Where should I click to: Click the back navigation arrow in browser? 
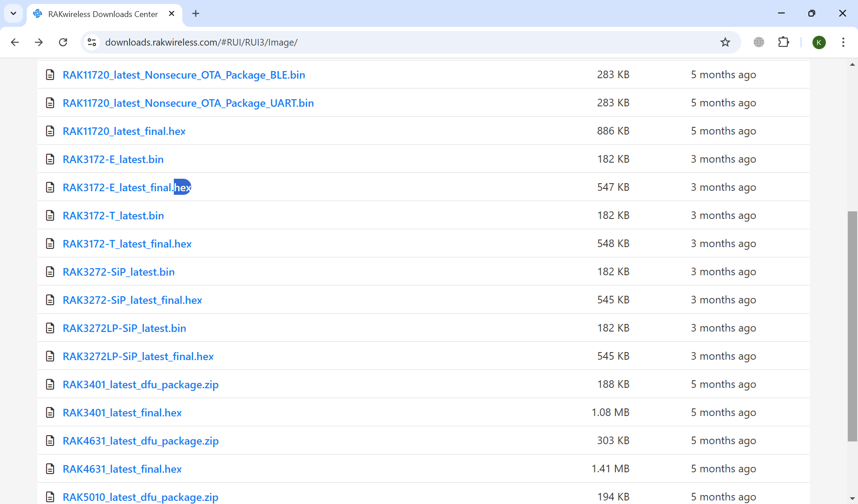(x=14, y=42)
